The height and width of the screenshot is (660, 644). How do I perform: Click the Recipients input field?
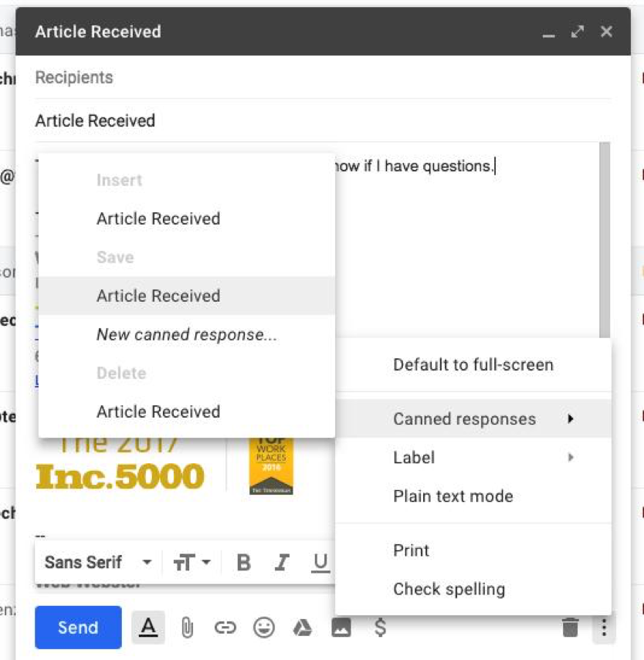(309, 78)
